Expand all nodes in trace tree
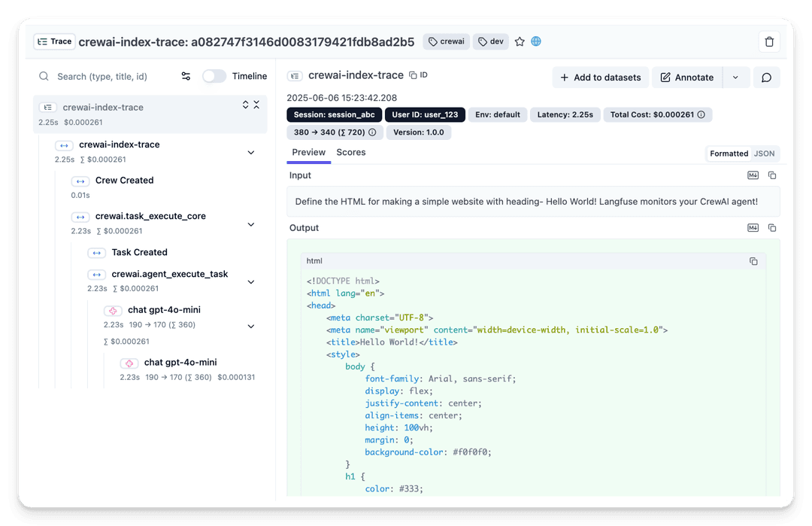Viewport: 812px width, 526px height. [245, 105]
